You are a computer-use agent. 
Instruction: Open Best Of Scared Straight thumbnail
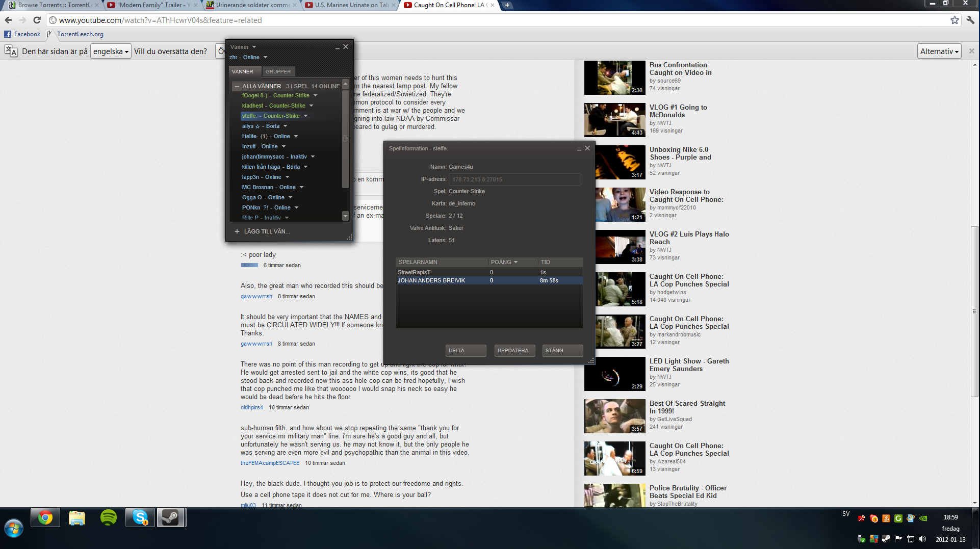pyautogui.click(x=614, y=416)
